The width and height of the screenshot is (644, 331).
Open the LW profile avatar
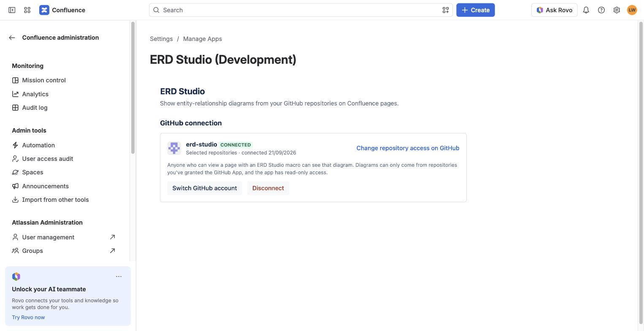(632, 10)
